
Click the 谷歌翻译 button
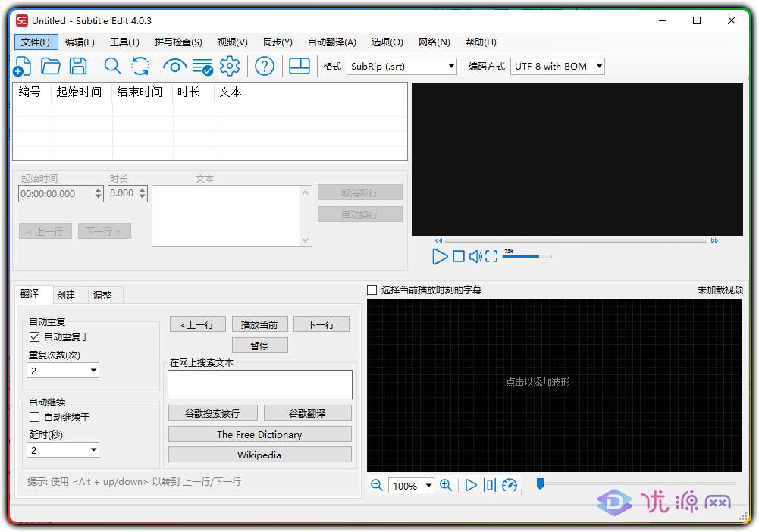(x=308, y=412)
